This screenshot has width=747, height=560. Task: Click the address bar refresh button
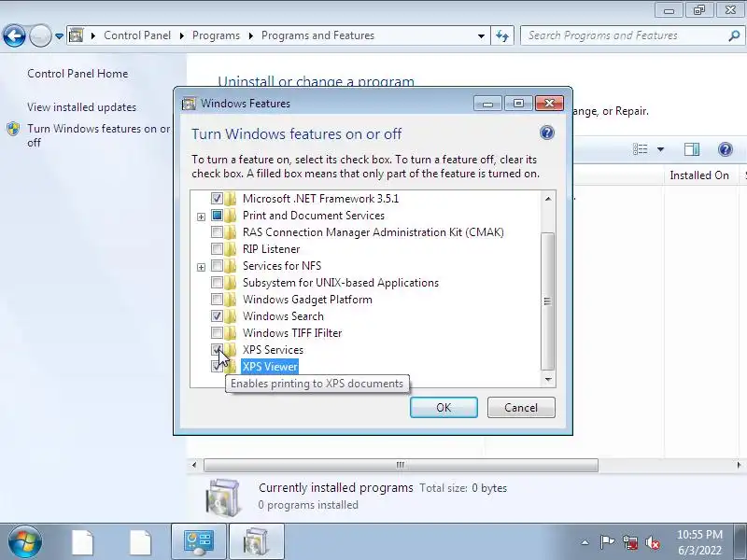tap(502, 35)
